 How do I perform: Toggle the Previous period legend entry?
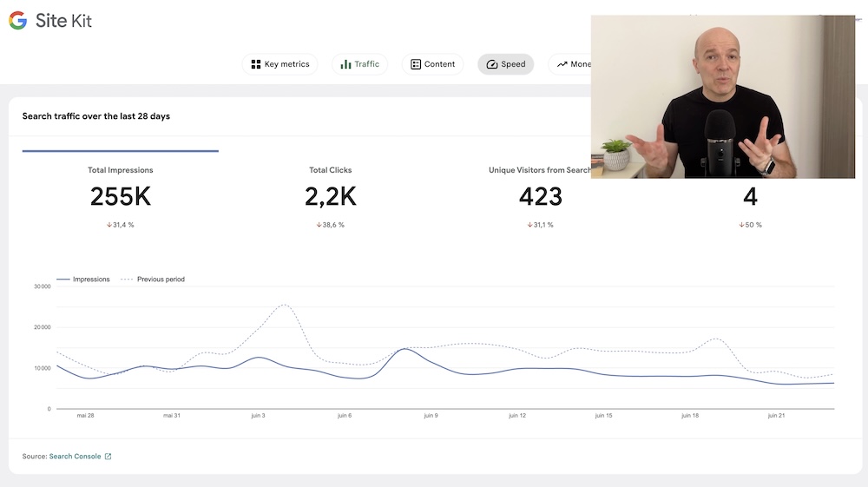pos(153,280)
